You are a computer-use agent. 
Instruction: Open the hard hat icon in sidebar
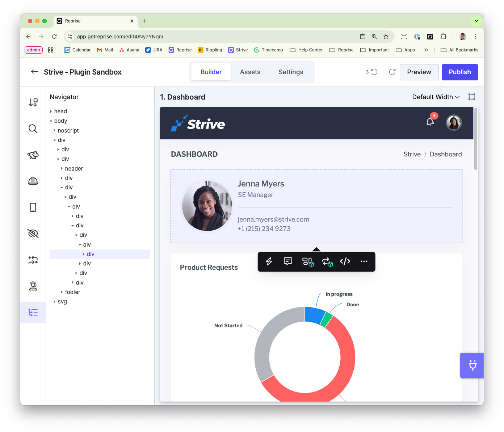click(33, 181)
